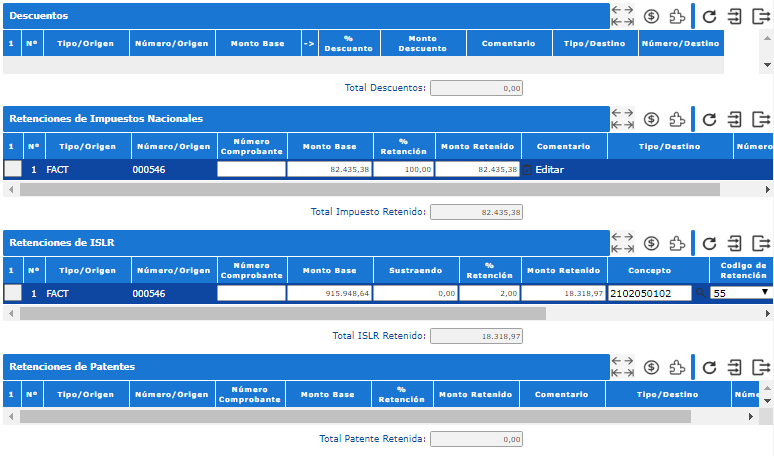The width and height of the screenshot is (774, 456).
Task: Click puzzle icon in Retenciones de ISLR toolbar
Action: 677,243
